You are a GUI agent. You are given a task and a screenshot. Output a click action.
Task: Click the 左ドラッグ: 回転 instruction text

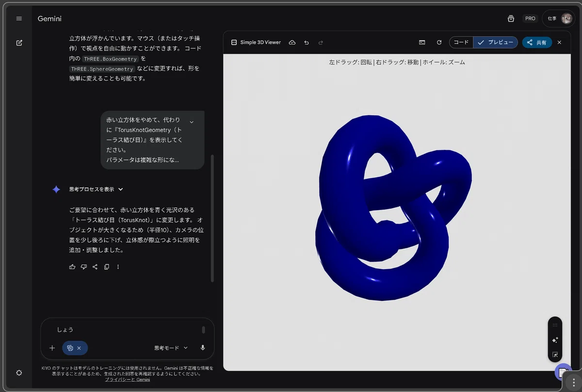[x=351, y=62]
